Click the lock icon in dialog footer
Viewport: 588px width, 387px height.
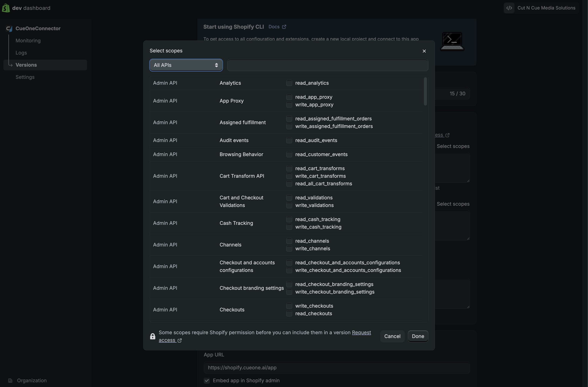tap(153, 336)
